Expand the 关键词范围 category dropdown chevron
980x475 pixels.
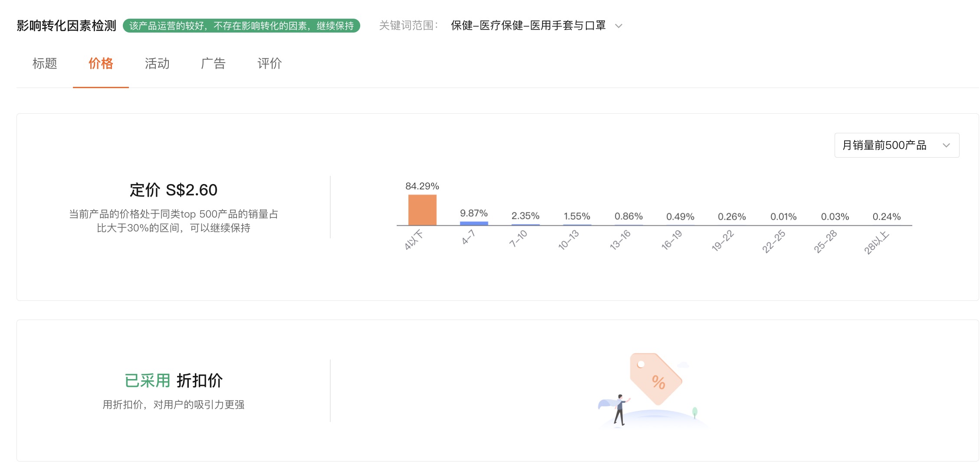click(619, 26)
